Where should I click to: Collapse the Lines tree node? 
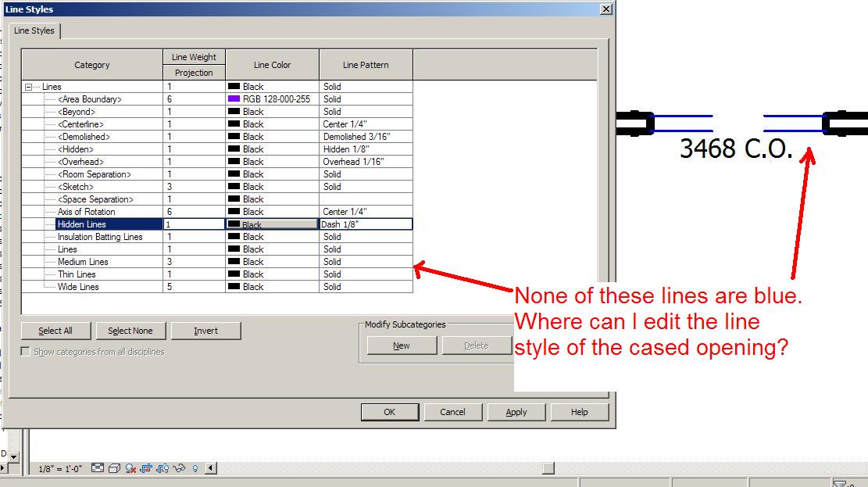click(x=28, y=87)
